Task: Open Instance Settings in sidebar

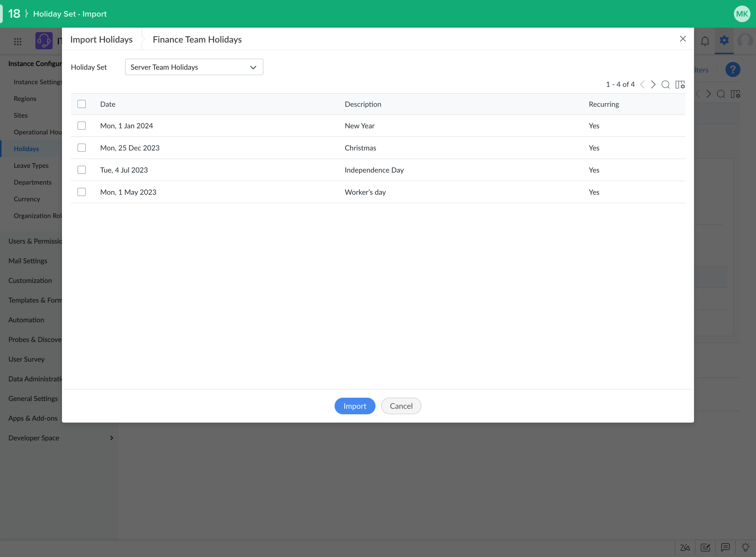Action: [x=38, y=82]
